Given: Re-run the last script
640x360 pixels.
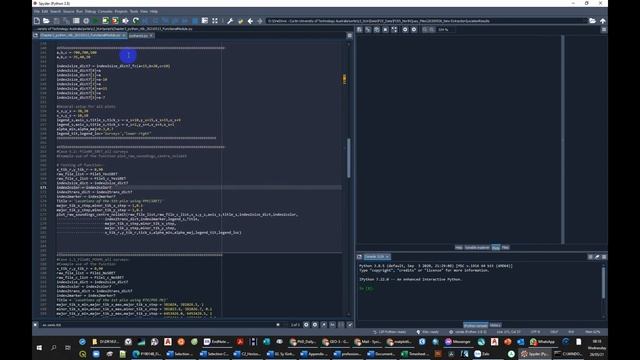Looking at the screenshot, I should (x=136, y=20).
